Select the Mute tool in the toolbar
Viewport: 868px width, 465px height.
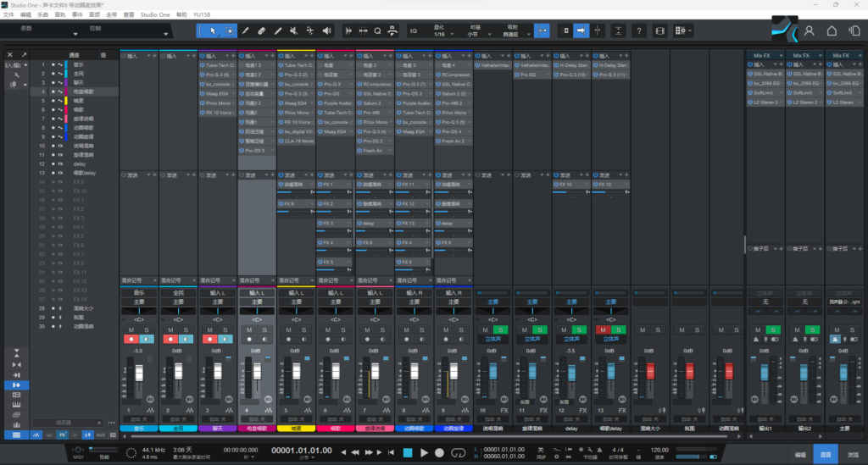(293, 30)
